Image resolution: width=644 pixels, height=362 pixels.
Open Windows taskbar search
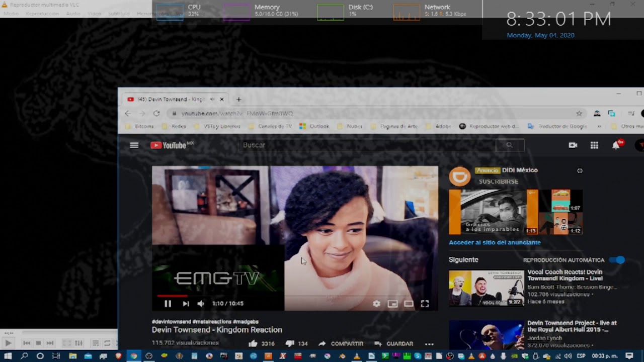tap(24, 356)
